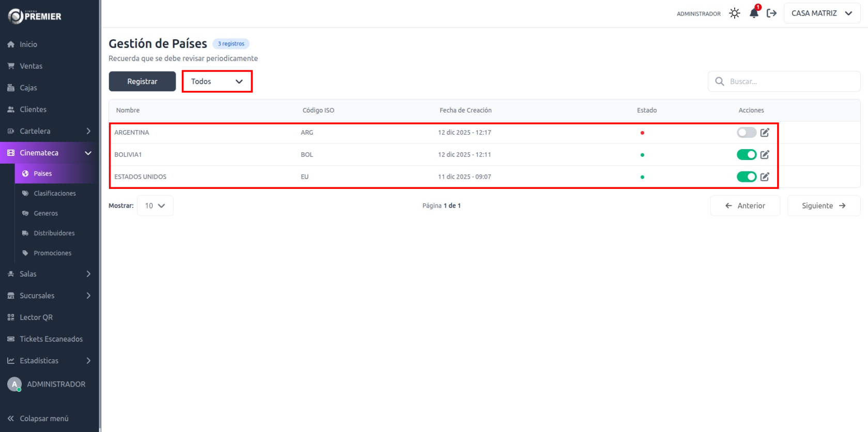Click the Siguiente pagination button
The width and height of the screenshot is (868, 432).
[824, 206]
